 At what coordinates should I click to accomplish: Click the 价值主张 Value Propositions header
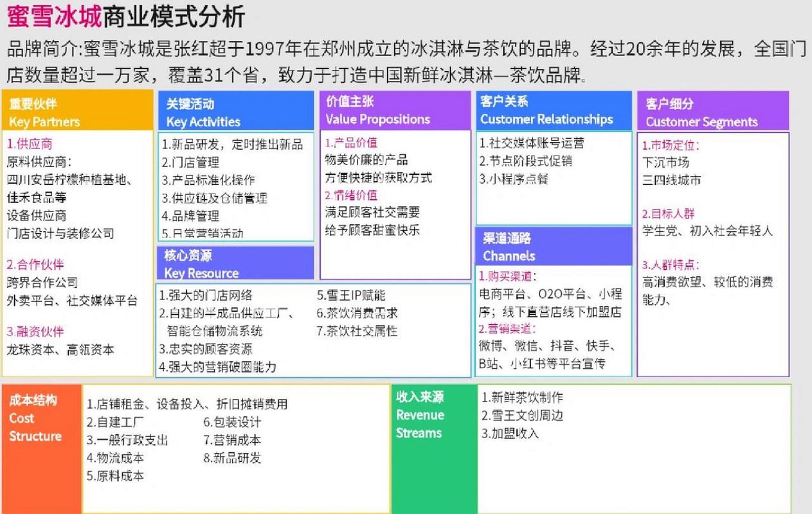395,110
